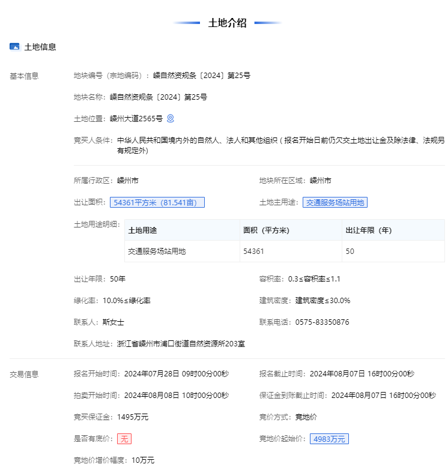Click the map pin icon beside 嵊州大道2565号

[x=171, y=118]
